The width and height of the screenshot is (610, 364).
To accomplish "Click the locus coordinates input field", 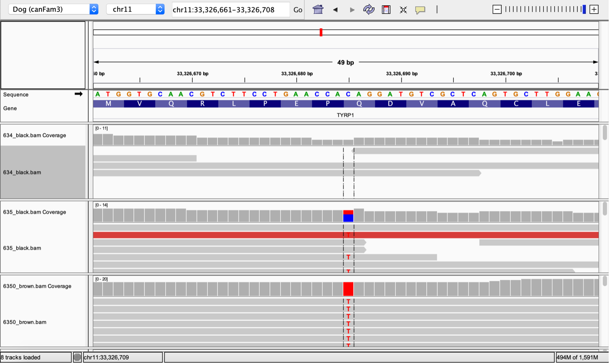I will [231, 10].
